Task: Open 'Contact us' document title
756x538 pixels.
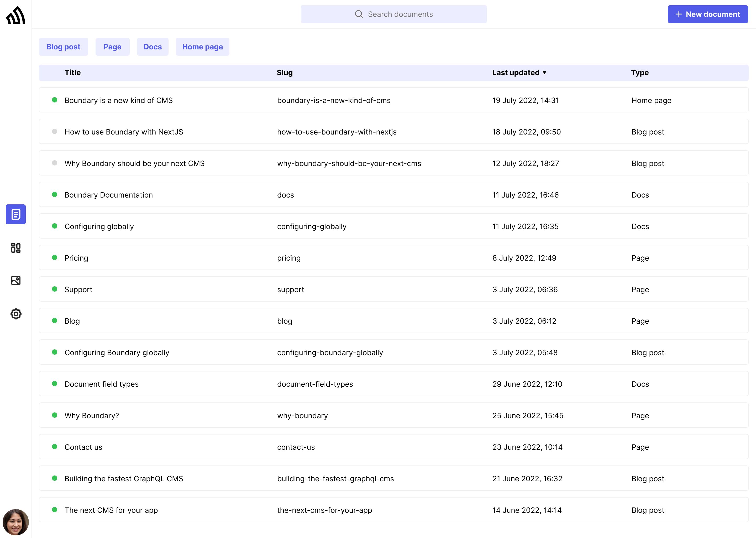Action: click(83, 447)
